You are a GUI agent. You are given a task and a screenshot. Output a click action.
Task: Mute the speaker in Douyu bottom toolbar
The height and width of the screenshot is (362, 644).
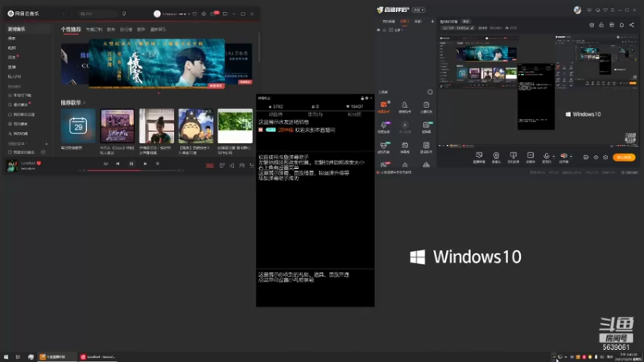(564, 156)
